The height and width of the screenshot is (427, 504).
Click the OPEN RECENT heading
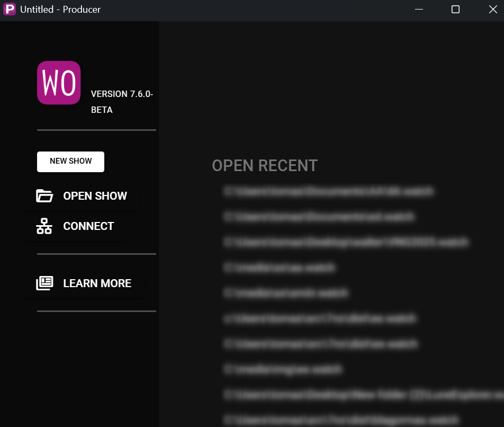[x=265, y=166]
